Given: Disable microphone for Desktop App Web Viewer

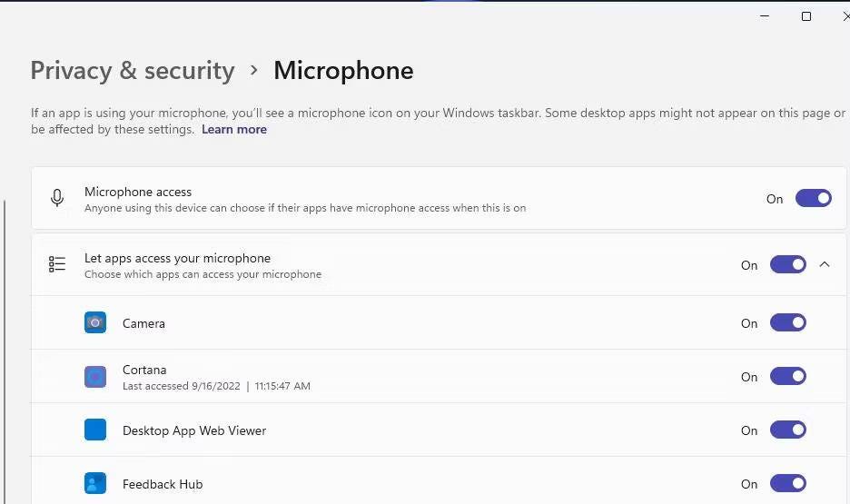Looking at the screenshot, I should tap(787, 430).
